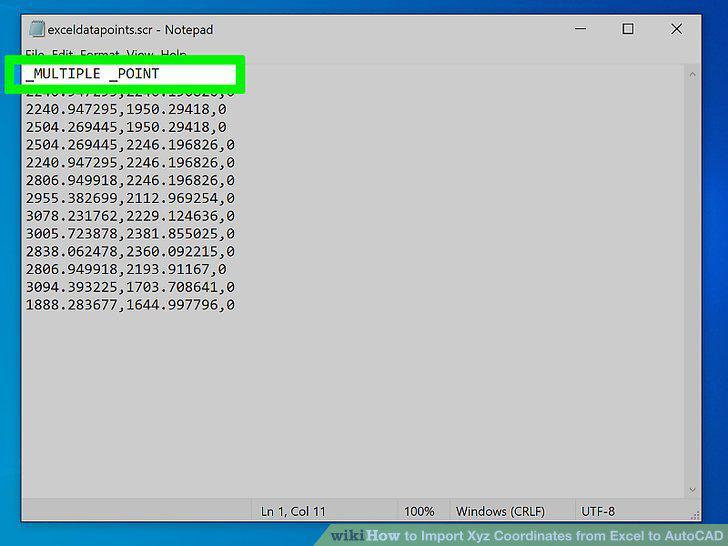Click the line 2838.062478,2360.092215,0
The height and width of the screenshot is (546, 728).
[x=130, y=252]
